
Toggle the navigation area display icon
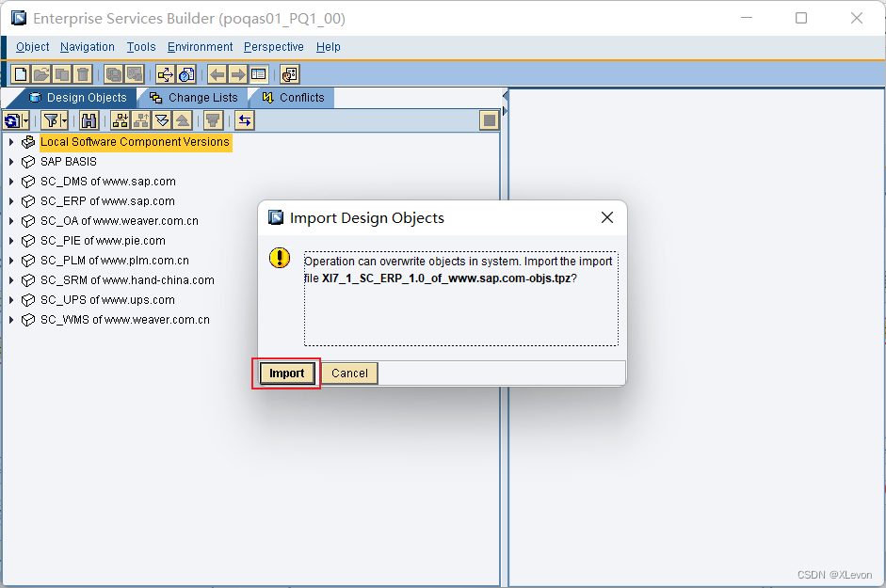[258, 74]
